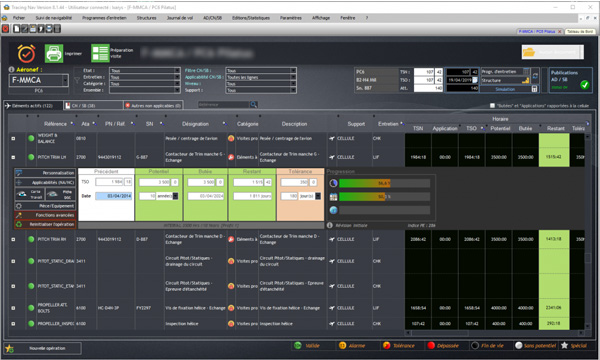Click the red Dépassée legend icon
The image size is (600, 360).
coord(431,345)
